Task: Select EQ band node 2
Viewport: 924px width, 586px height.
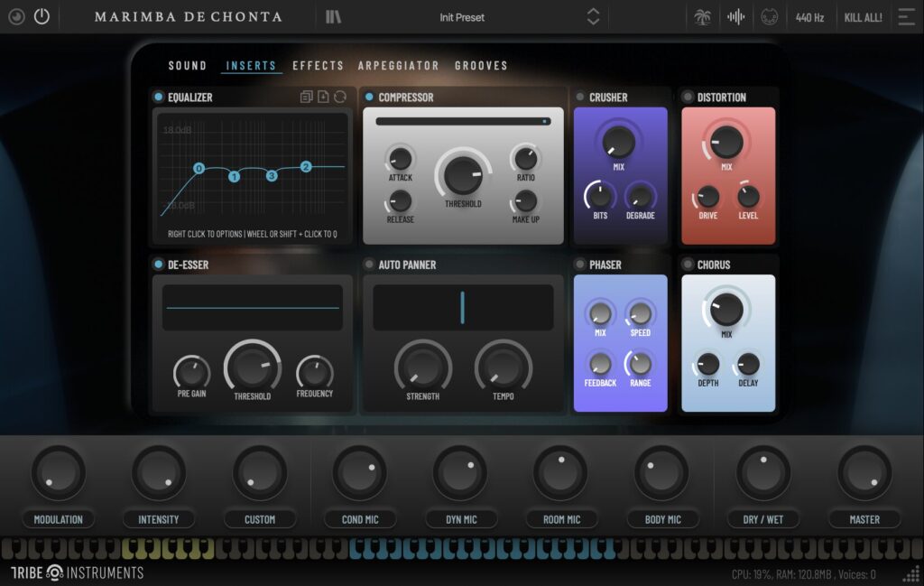Action: click(305, 167)
